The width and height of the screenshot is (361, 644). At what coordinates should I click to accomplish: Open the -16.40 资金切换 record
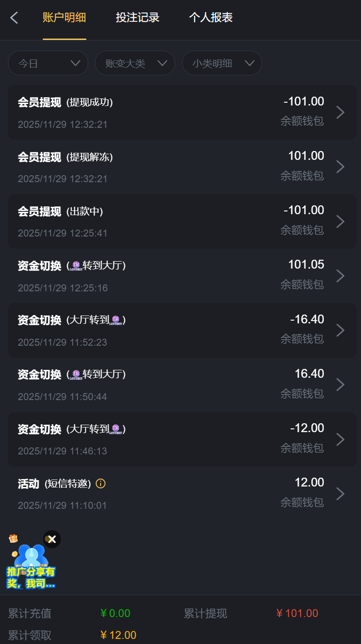[182, 330]
